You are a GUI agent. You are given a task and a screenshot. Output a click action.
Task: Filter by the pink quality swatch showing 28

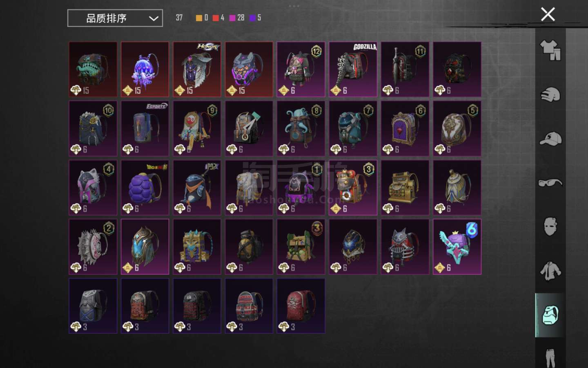(x=232, y=18)
